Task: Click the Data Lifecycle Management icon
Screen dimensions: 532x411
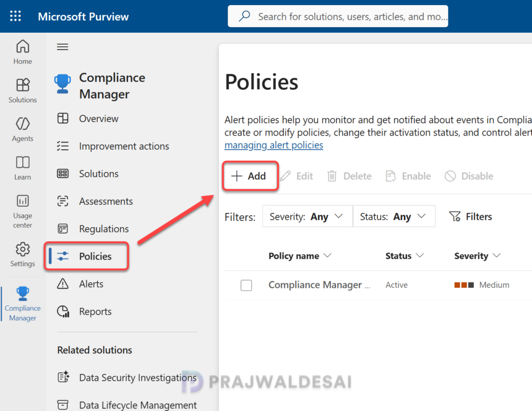Action: click(x=63, y=405)
